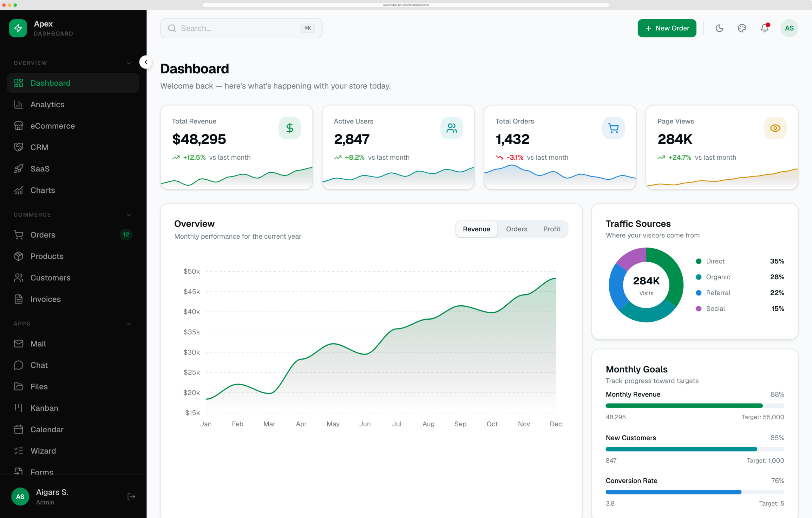This screenshot has width=812, height=518.
Task: Click the -3.1% orders change
Action: tap(515, 158)
